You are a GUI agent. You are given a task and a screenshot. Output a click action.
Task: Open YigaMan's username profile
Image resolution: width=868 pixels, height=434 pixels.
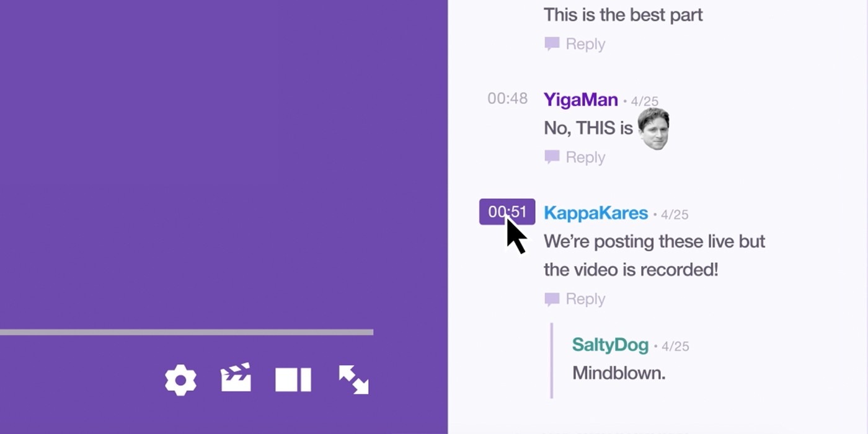[581, 100]
